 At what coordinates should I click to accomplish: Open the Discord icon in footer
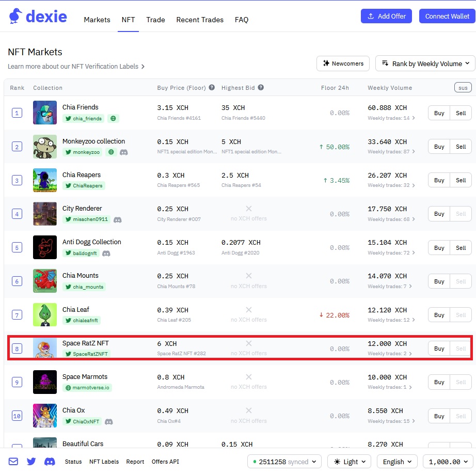click(x=50, y=462)
